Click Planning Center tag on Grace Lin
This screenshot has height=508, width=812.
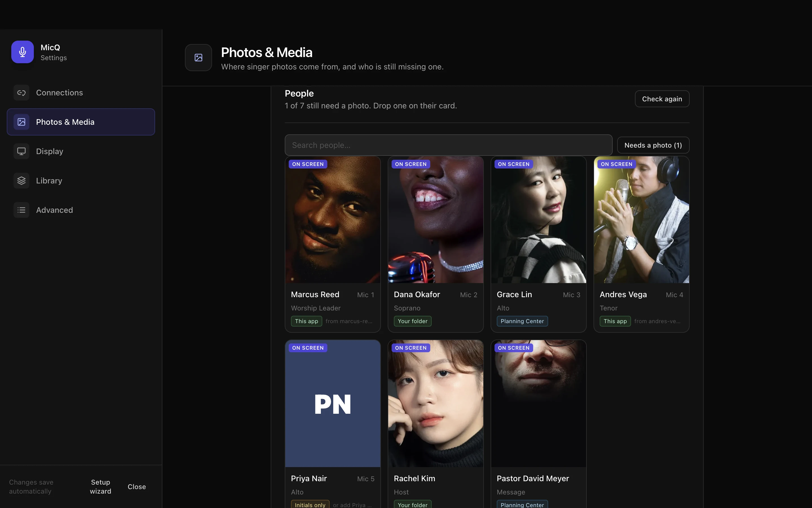click(522, 321)
